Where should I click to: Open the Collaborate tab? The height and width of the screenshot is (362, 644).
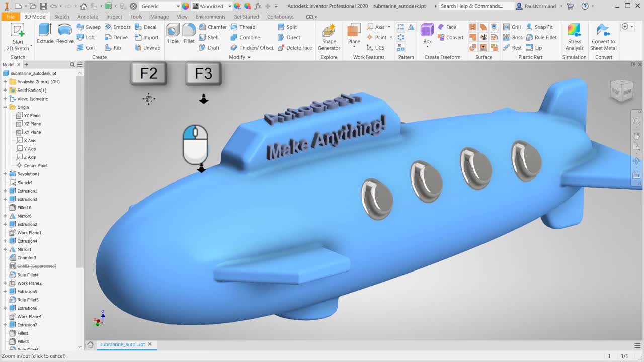click(x=280, y=17)
